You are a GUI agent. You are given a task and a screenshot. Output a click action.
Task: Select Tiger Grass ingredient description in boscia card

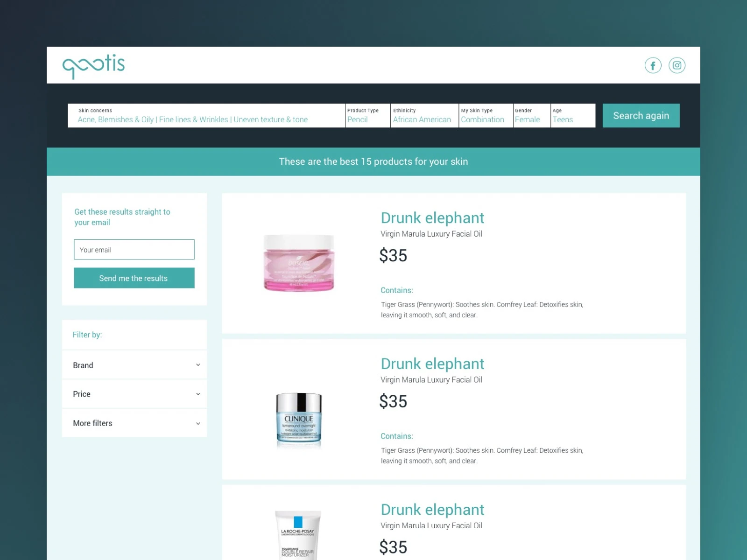(482, 310)
